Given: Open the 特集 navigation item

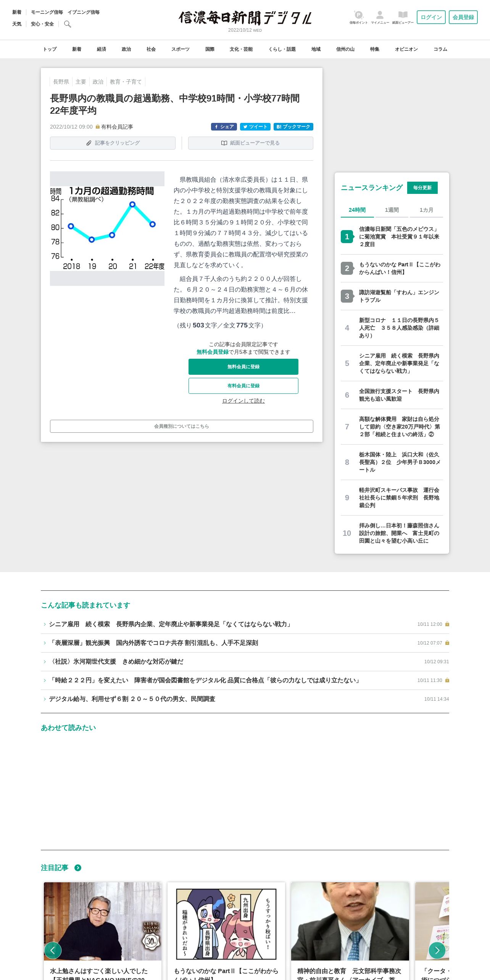Looking at the screenshot, I should click(x=375, y=49).
